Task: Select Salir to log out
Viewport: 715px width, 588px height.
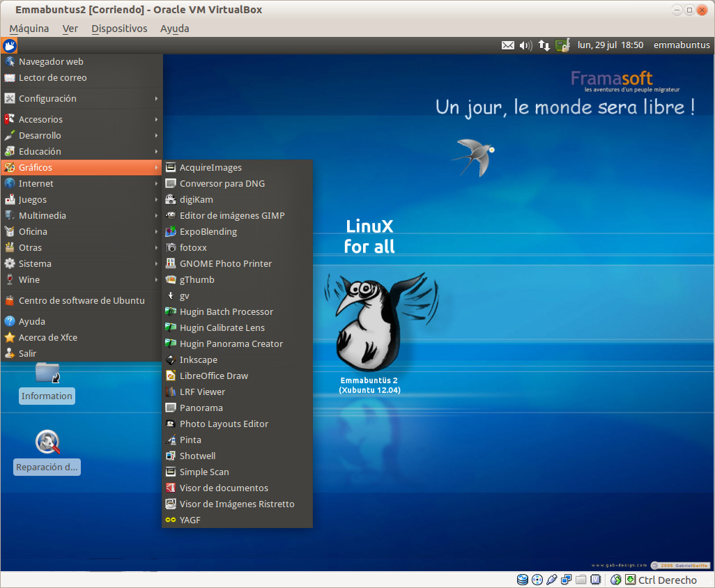Action: point(27,353)
